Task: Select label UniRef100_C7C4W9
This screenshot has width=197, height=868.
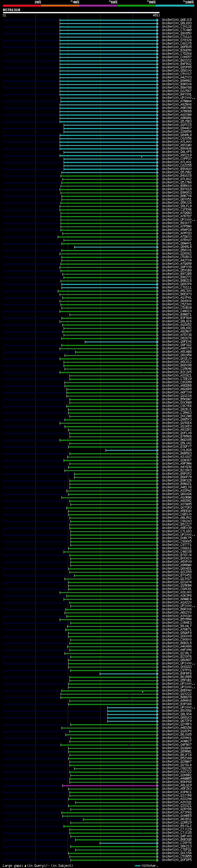Action: pos(177,30)
